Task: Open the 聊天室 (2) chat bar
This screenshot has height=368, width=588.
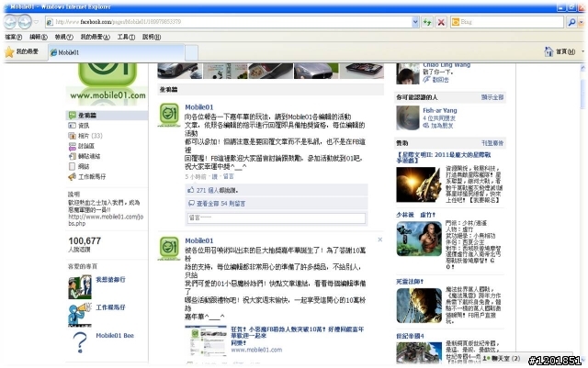Action: click(x=502, y=358)
